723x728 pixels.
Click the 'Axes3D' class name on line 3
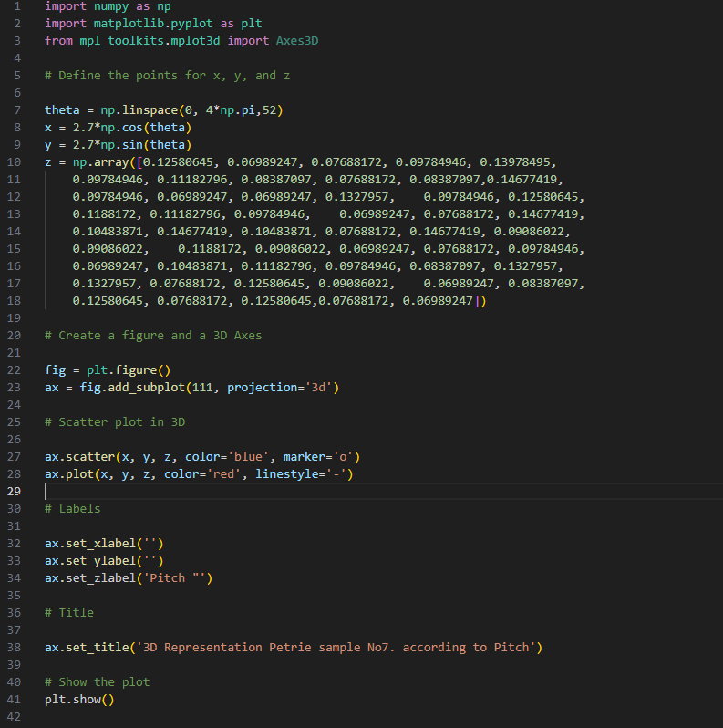(297, 41)
